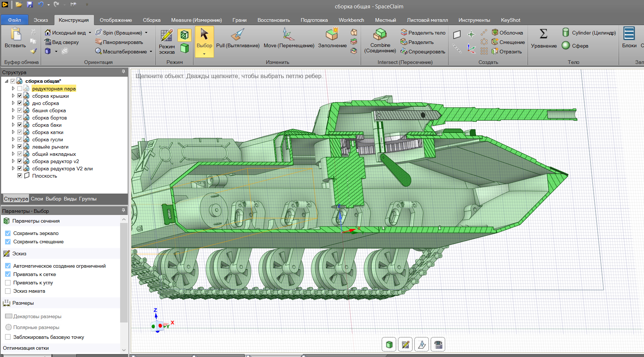The width and height of the screenshot is (644, 357).
Task: Click the Вставить paste button
Action: click(x=15, y=38)
